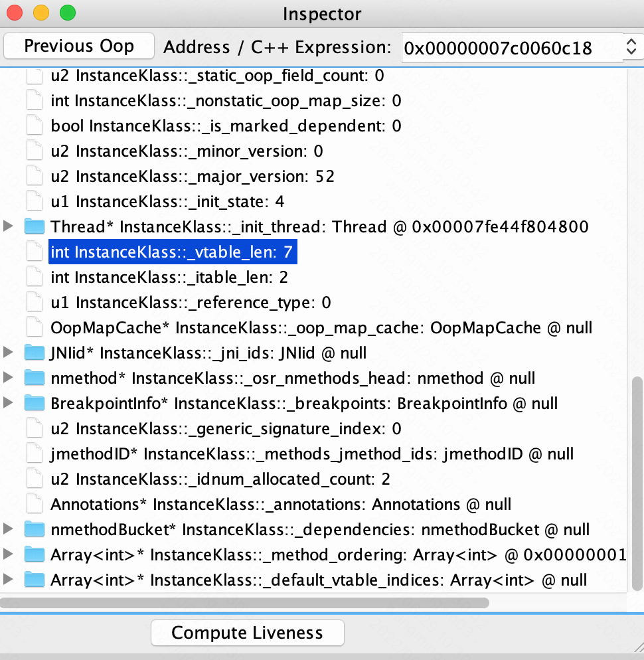Click the file icon beside _vtable_len
Image resolution: width=644 pixels, height=660 pixels.
click(x=34, y=252)
